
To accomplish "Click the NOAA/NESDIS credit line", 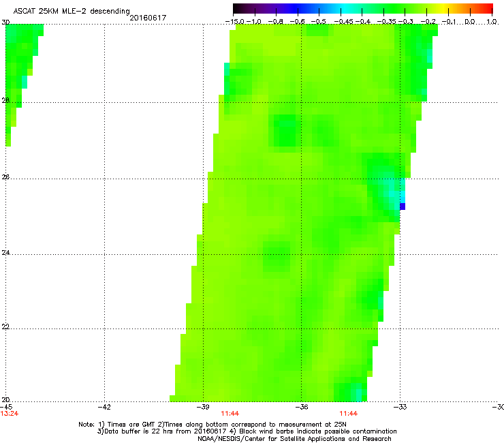I will [294, 439].
